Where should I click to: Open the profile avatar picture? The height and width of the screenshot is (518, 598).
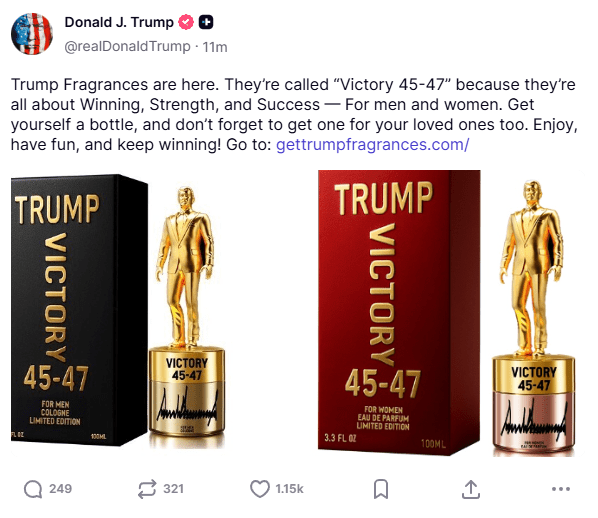click(32, 34)
